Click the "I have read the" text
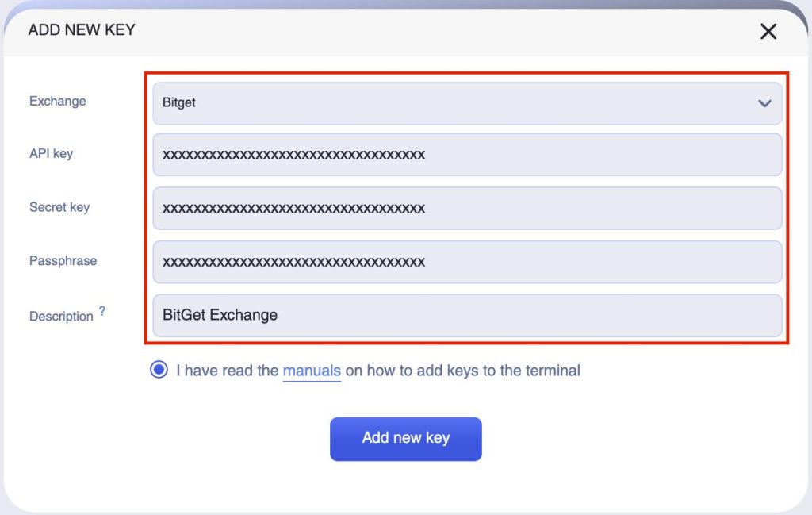Viewport: 812px width, 515px height. click(227, 371)
